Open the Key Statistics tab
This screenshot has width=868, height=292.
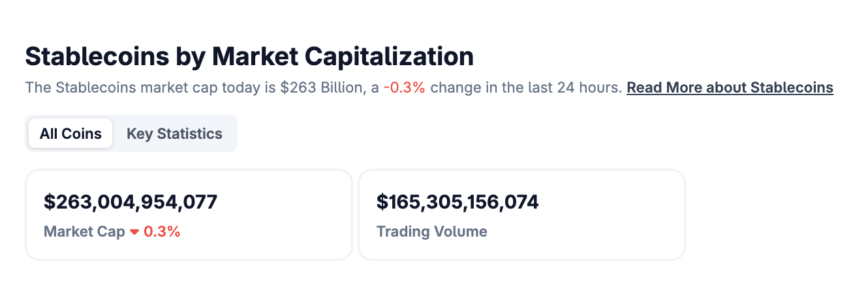(x=174, y=134)
